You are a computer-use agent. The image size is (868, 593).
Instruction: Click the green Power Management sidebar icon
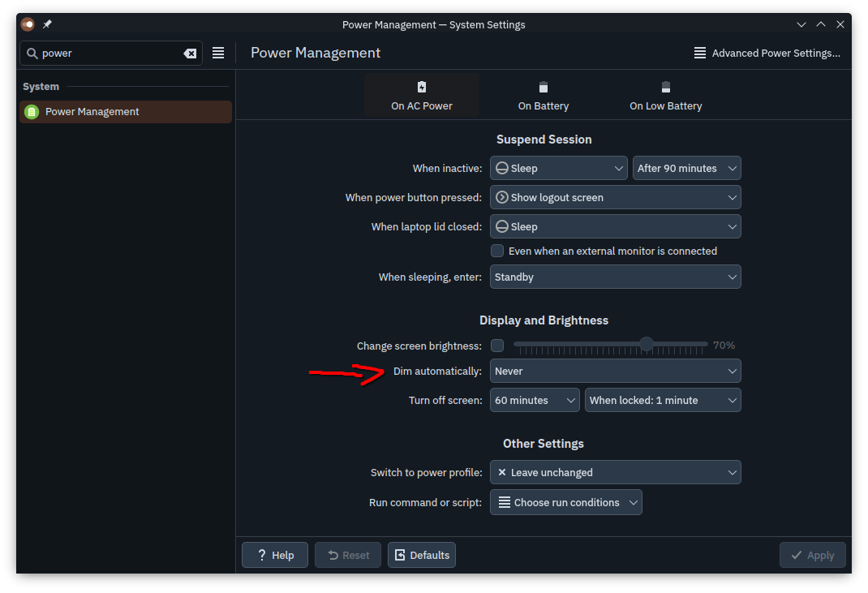(x=32, y=112)
